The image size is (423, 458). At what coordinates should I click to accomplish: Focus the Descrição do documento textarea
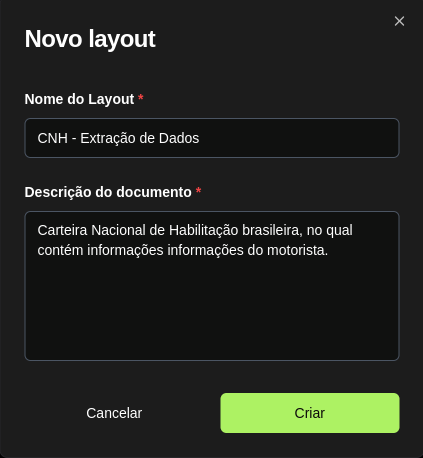(x=212, y=286)
